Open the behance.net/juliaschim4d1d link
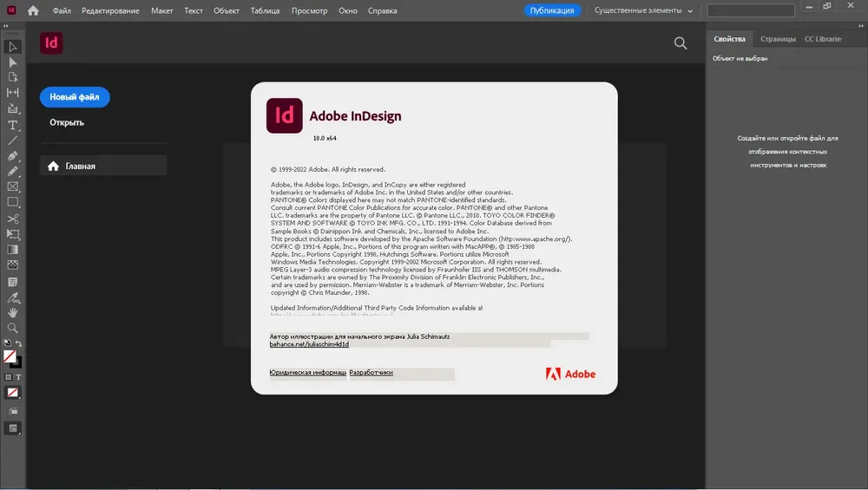 tap(309, 344)
